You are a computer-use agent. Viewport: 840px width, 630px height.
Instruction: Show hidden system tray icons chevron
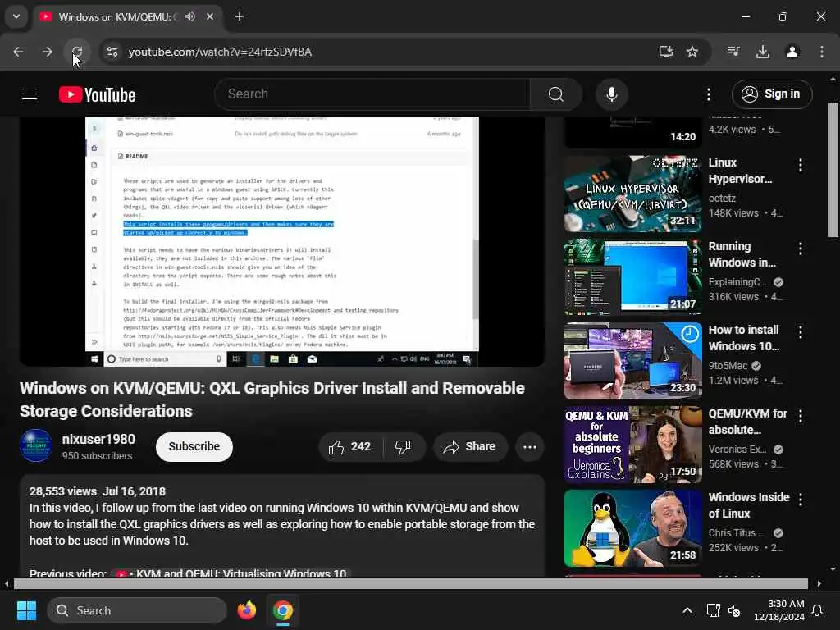click(x=687, y=610)
